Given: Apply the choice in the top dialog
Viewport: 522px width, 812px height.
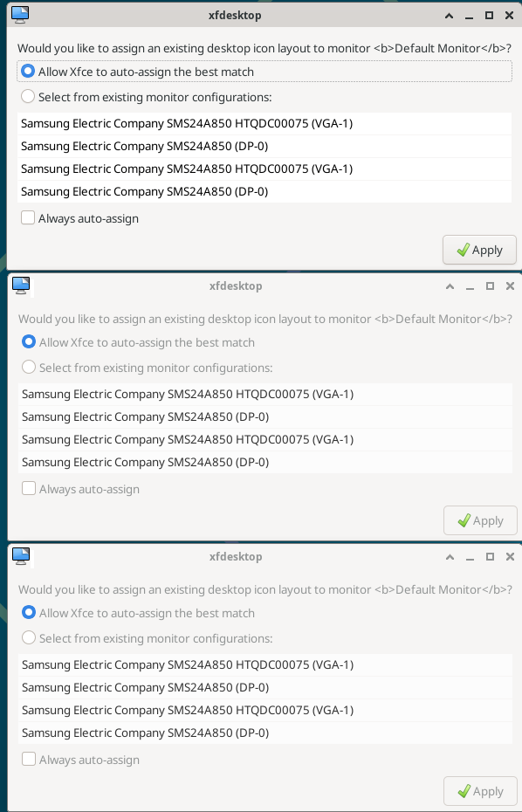Looking at the screenshot, I should [x=479, y=250].
